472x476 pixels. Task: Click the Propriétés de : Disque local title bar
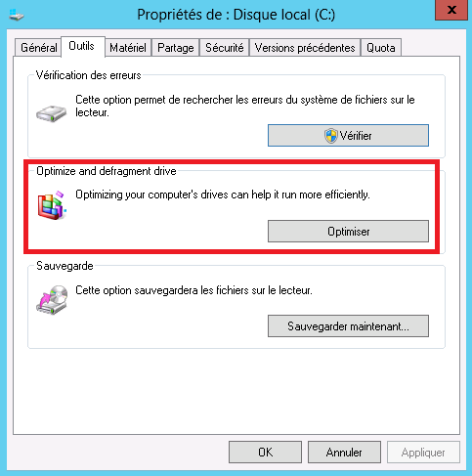click(x=236, y=15)
